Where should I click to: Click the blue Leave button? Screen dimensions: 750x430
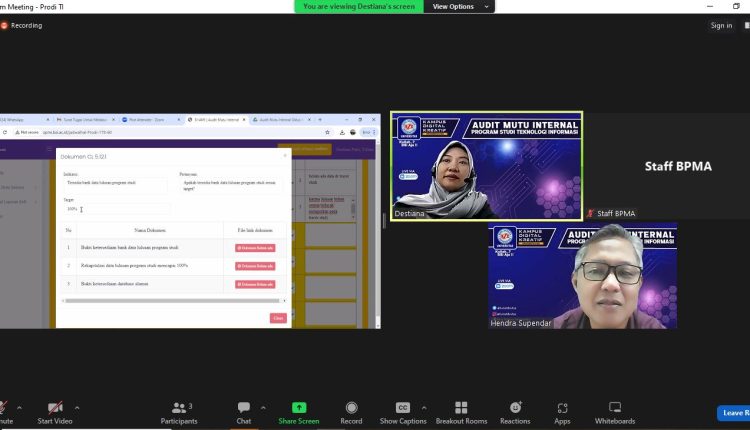(734, 413)
